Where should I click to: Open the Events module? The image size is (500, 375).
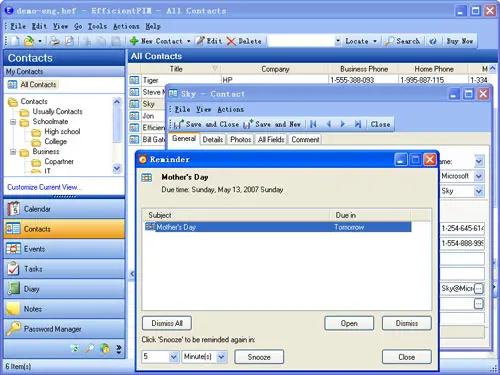click(64, 249)
